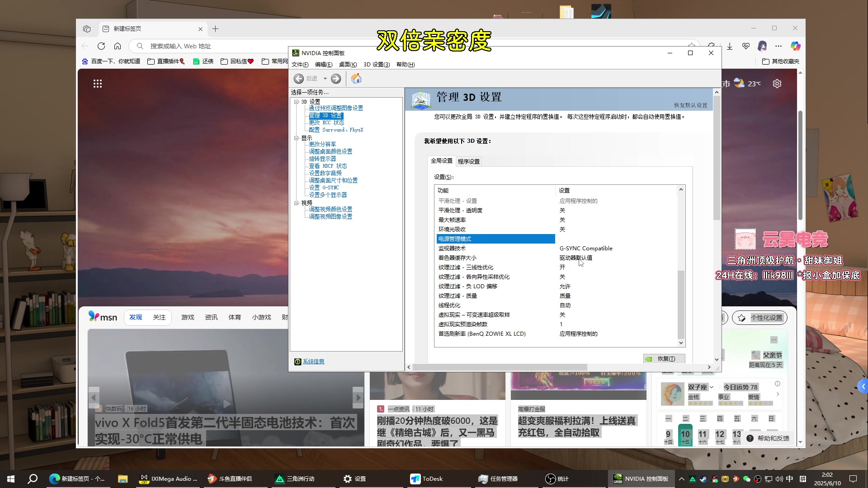
Task: Click the settings list vertical scrollbar thumb
Action: coord(681,304)
